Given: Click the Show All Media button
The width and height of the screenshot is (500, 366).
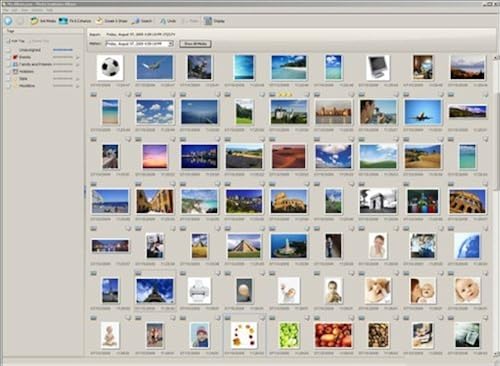Looking at the screenshot, I should (195, 44).
